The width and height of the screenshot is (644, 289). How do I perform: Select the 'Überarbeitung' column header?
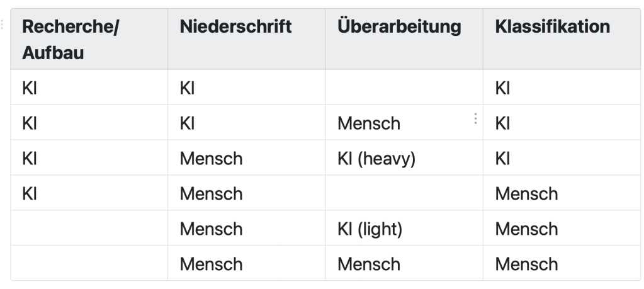(x=399, y=27)
